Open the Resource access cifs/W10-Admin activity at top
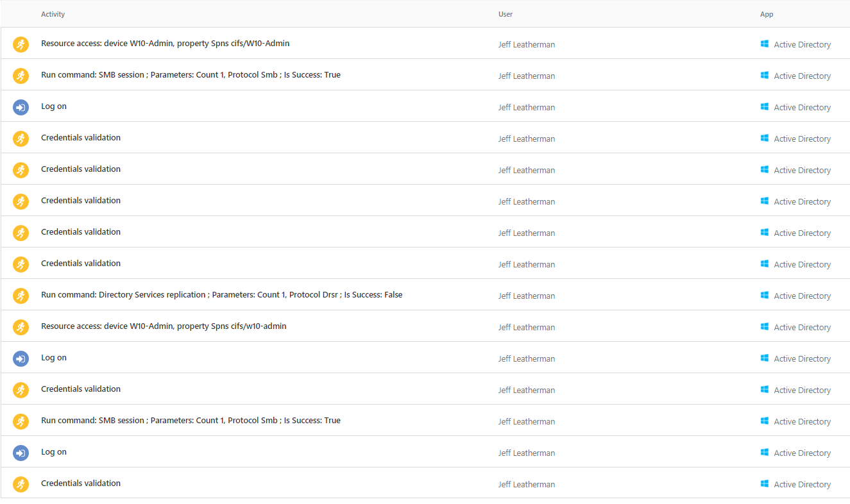Image resolution: width=850 pixels, height=504 pixels. (x=165, y=44)
